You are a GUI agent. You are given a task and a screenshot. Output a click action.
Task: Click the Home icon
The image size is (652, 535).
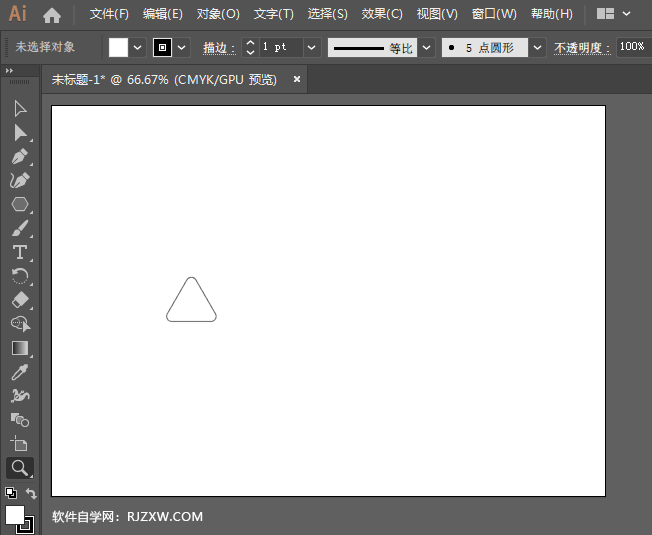52,16
